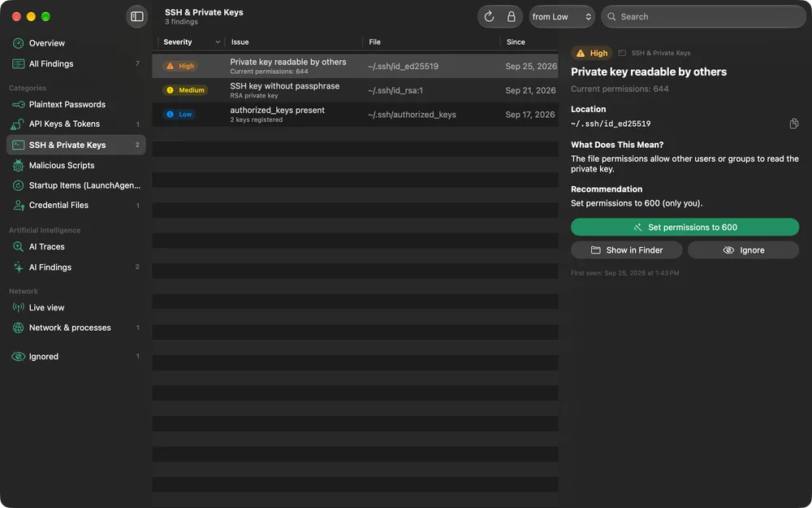This screenshot has width=812, height=508.
Task: Click High badge in detail panel
Action: click(x=592, y=53)
